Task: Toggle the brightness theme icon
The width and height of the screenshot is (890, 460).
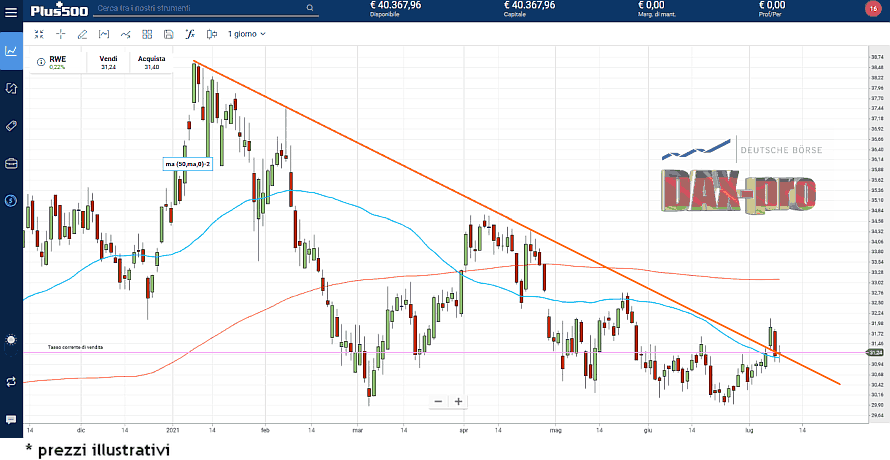Action: [x=11, y=340]
